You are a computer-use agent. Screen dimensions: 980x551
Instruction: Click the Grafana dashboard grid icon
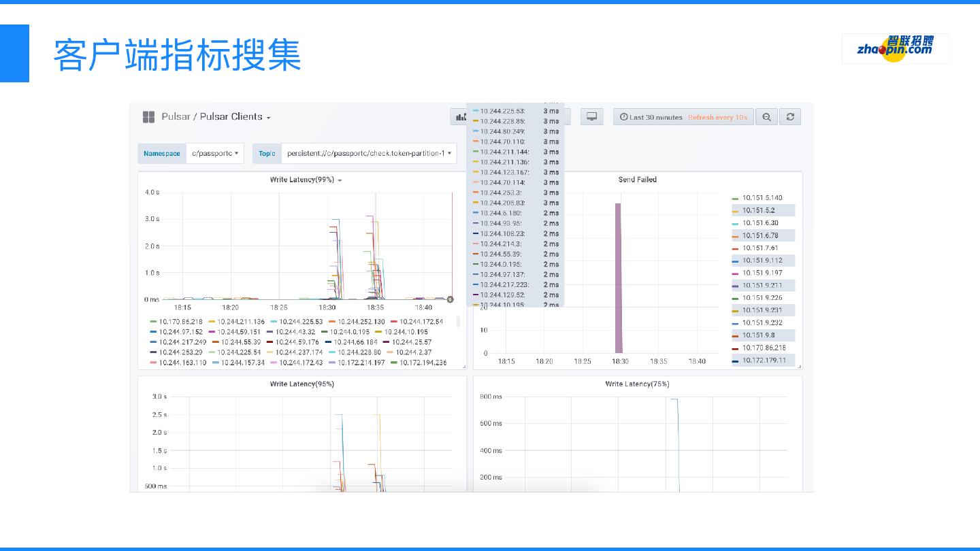coord(148,117)
